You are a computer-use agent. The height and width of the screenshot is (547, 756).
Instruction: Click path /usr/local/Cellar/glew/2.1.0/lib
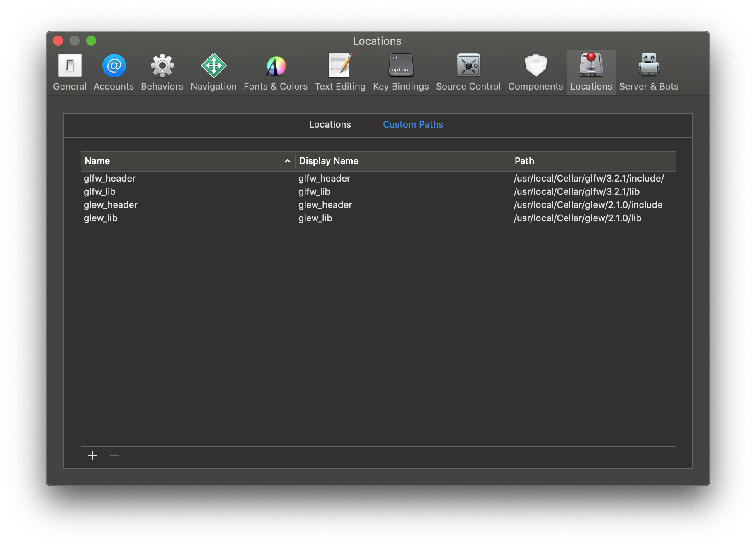click(x=577, y=218)
